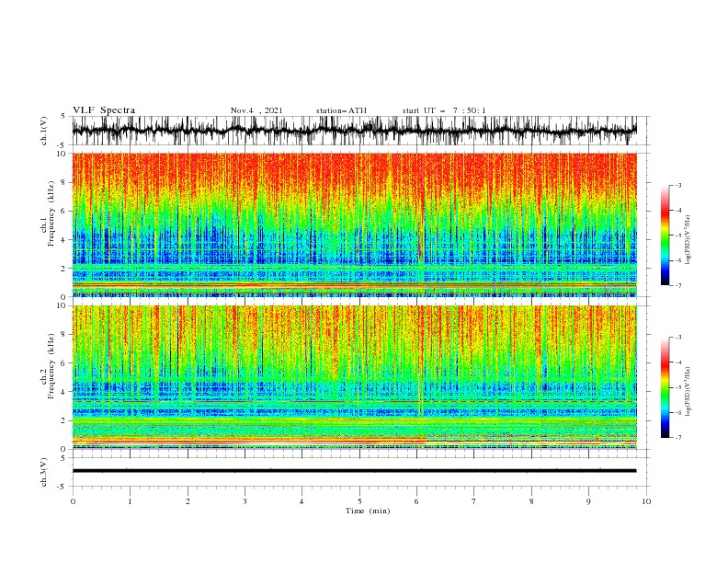Click the "-7" label on upper color bar
Viewport: 728px width, 563px height.
click(x=678, y=286)
